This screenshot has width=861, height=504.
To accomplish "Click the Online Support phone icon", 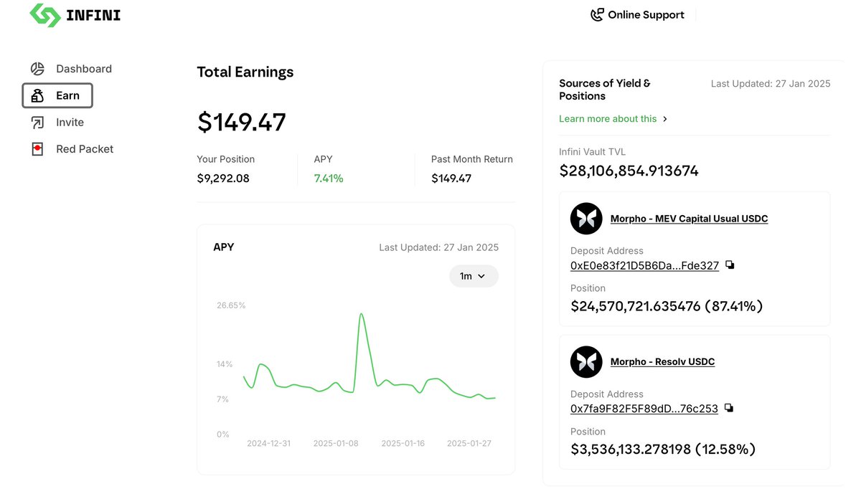I will point(597,15).
